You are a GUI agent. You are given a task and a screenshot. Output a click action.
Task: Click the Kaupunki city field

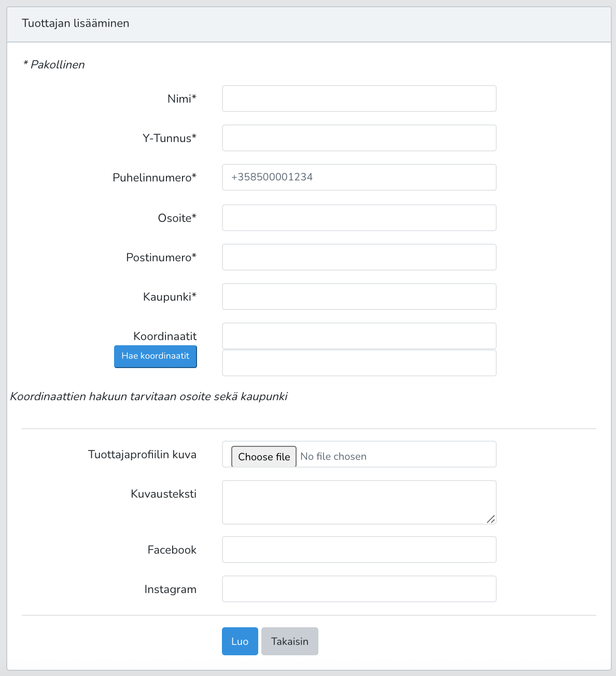tap(359, 297)
